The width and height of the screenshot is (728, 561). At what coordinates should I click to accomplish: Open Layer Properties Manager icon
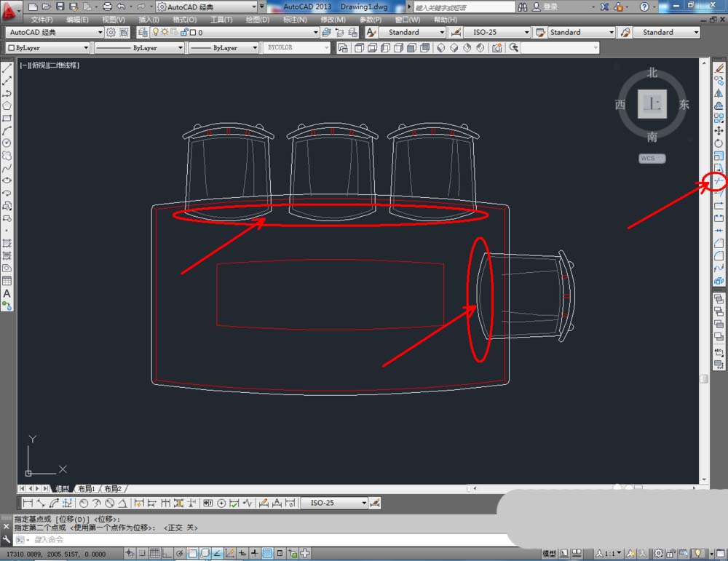pyautogui.click(x=143, y=32)
